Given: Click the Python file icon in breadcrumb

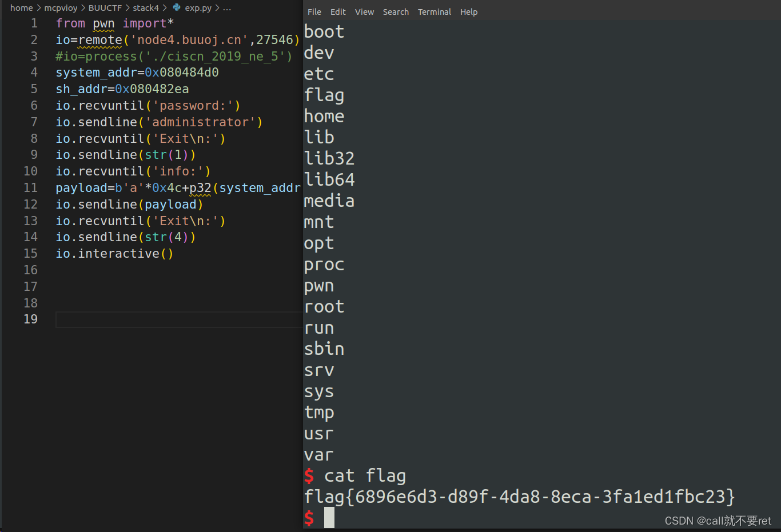Looking at the screenshot, I should pos(177,8).
